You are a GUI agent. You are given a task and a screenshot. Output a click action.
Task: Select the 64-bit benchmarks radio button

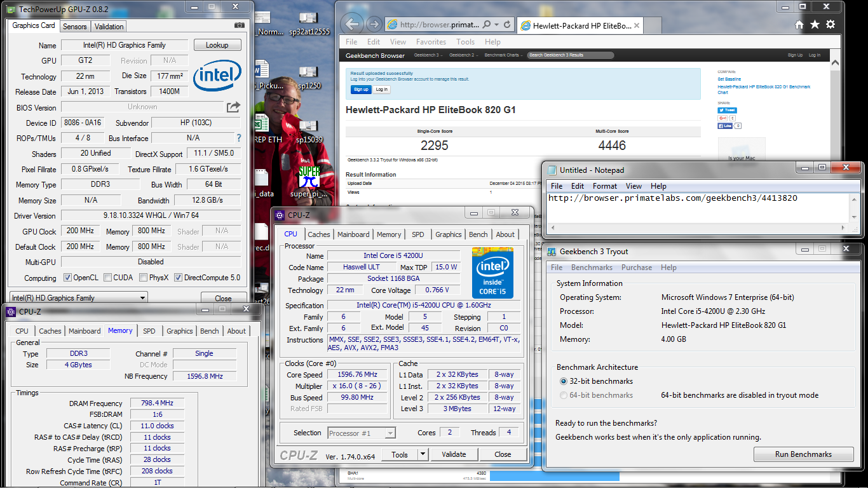click(564, 395)
